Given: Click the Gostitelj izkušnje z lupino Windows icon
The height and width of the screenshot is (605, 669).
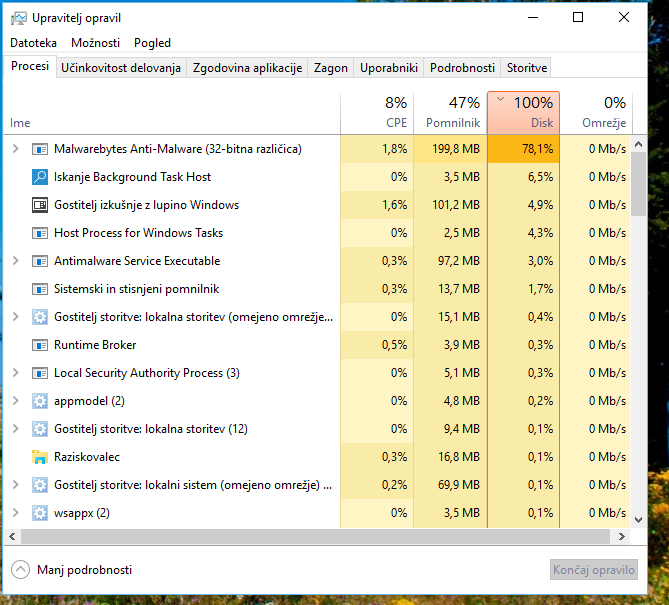Looking at the screenshot, I should point(40,205).
